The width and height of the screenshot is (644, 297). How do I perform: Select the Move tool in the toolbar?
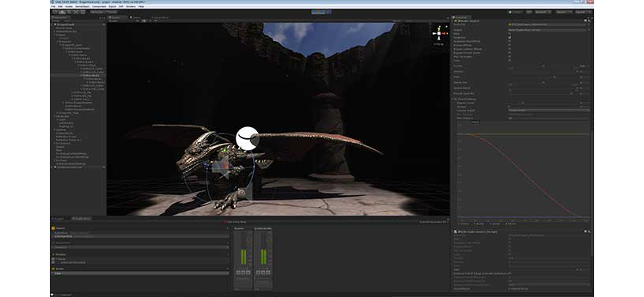[x=62, y=12]
